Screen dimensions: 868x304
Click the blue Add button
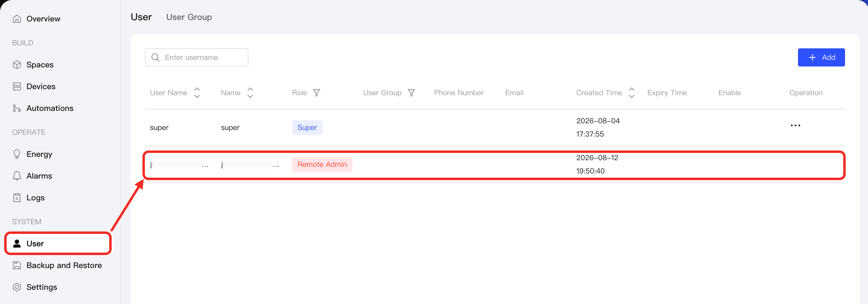click(821, 58)
